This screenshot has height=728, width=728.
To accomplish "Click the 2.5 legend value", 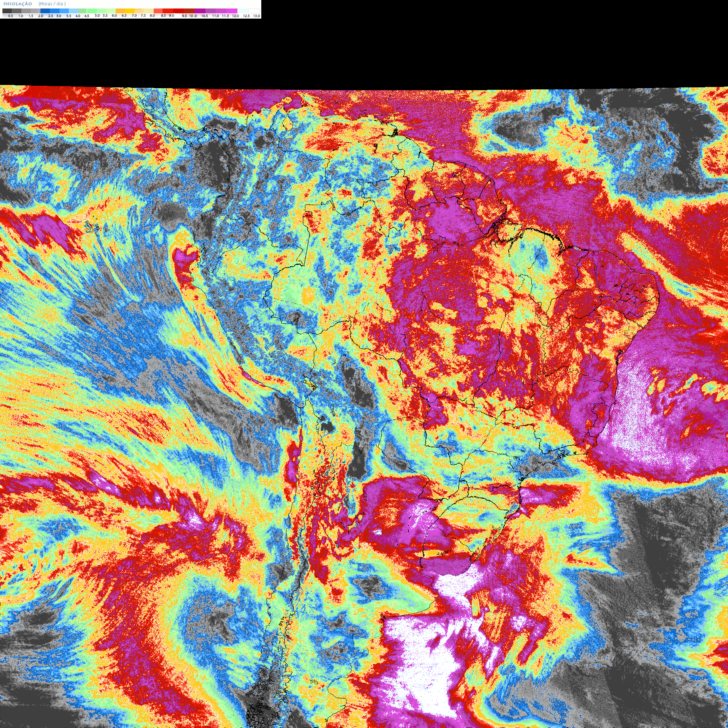I will (x=51, y=16).
